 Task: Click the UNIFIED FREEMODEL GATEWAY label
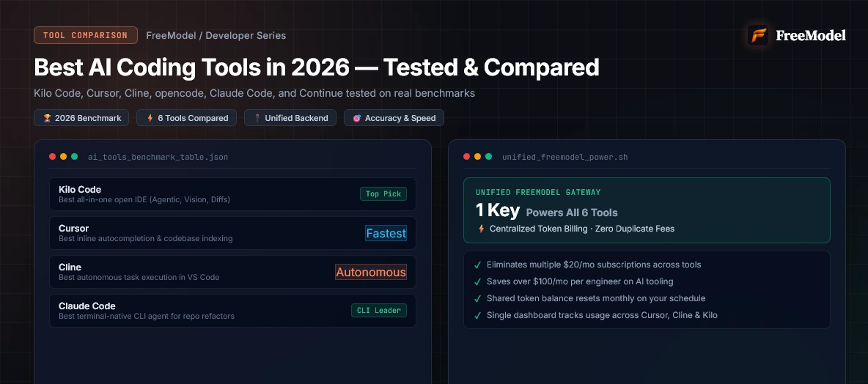click(x=538, y=192)
